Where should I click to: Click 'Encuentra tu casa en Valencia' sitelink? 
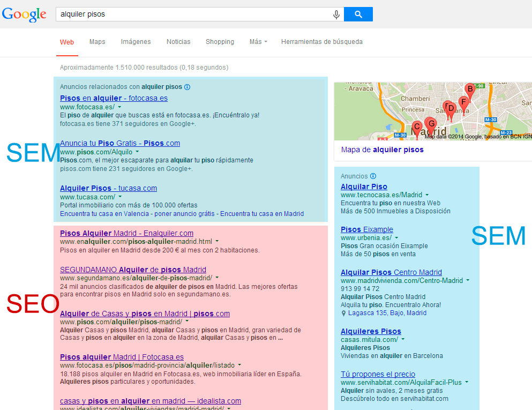[104, 214]
